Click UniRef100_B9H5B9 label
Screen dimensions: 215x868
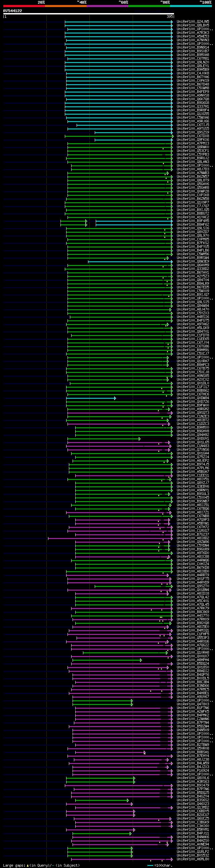click(193, 70)
